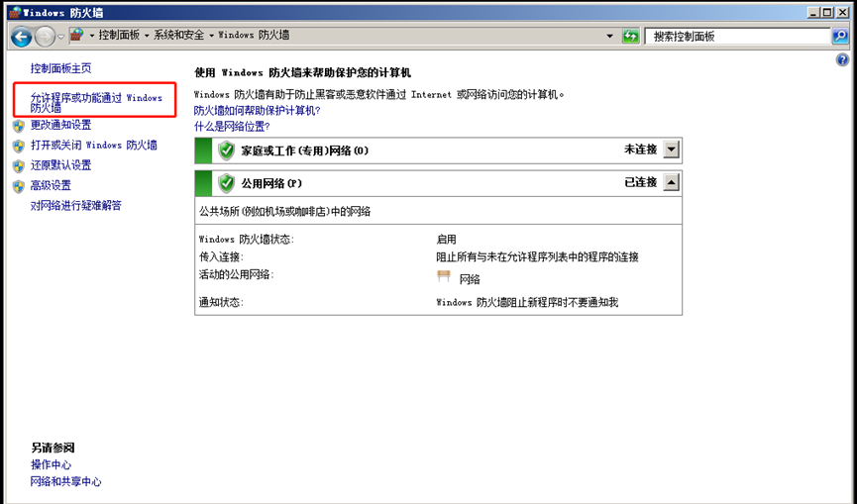The image size is (857, 504).
Task: Click the search magnifier icon
Action: (839, 36)
